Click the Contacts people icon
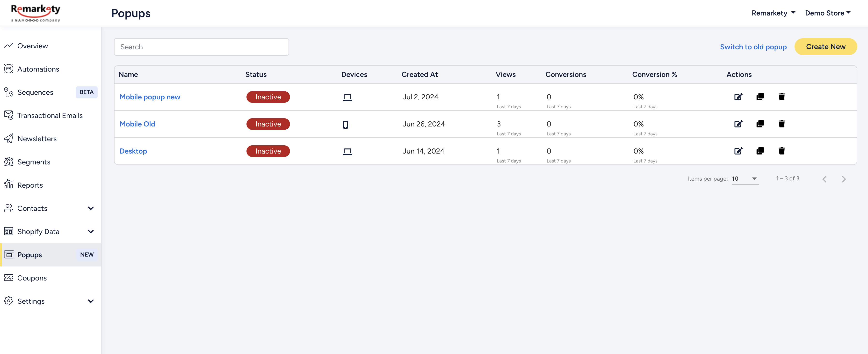 tap(9, 208)
